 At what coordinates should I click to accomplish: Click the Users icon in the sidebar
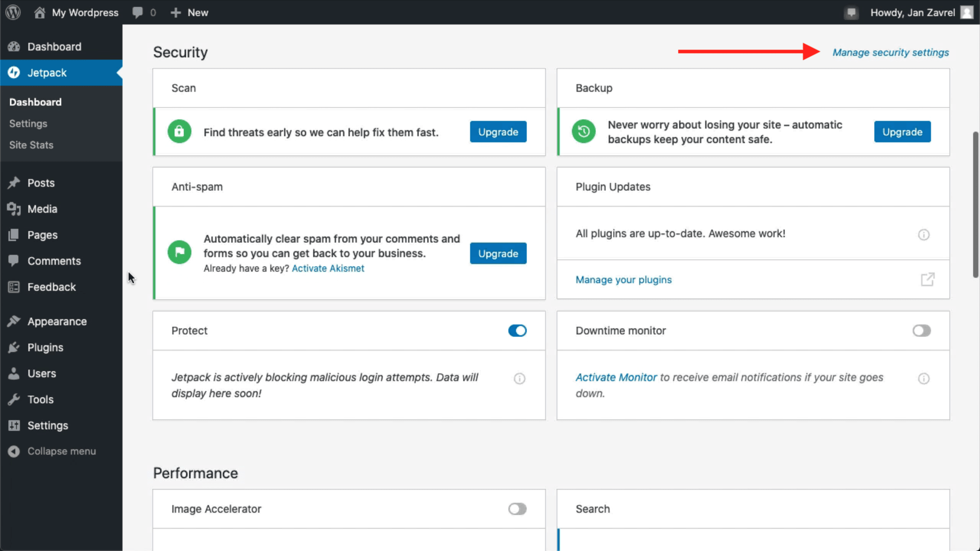14,373
